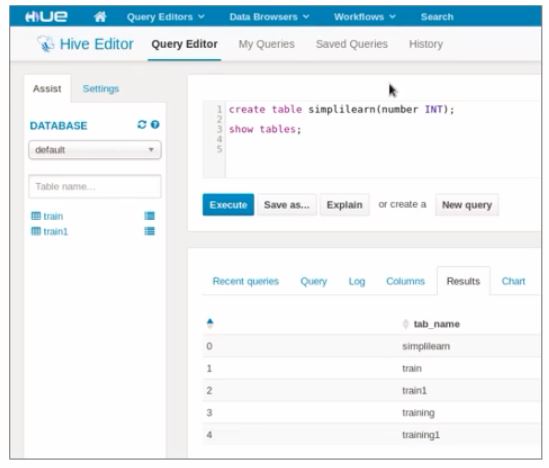Screen dimensions: 549x468
Task: Go to Hue home via house icon
Action: coord(100,16)
